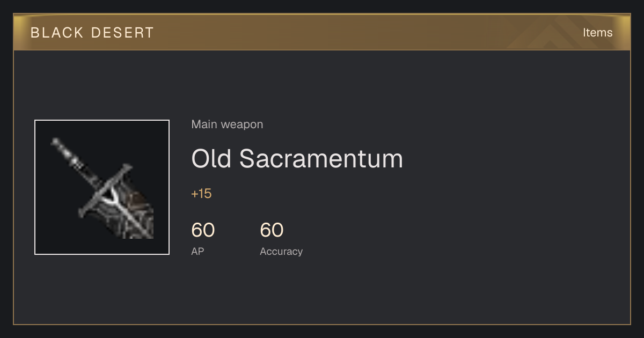Screen dimensions: 644x338
Task: Click the sword crossguard in the item image
Action: [105, 190]
